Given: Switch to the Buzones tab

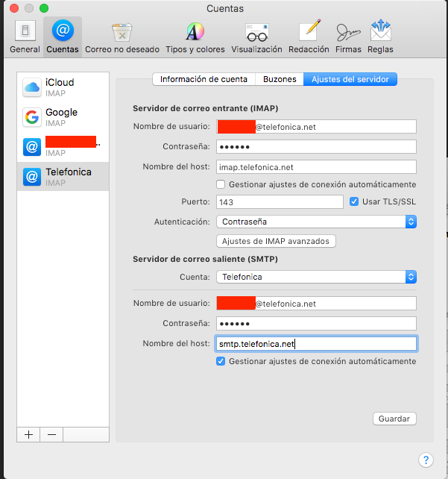Looking at the screenshot, I should point(279,79).
